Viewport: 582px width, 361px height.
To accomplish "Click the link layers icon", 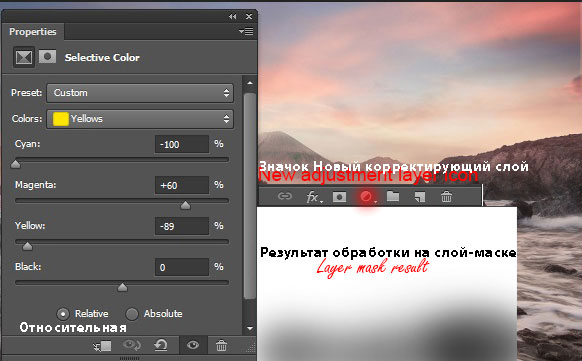I will point(285,196).
